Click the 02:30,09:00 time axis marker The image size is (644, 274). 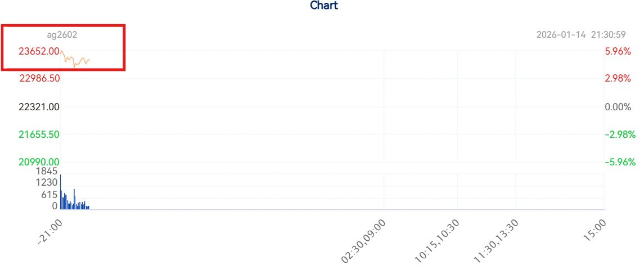[363, 241]
